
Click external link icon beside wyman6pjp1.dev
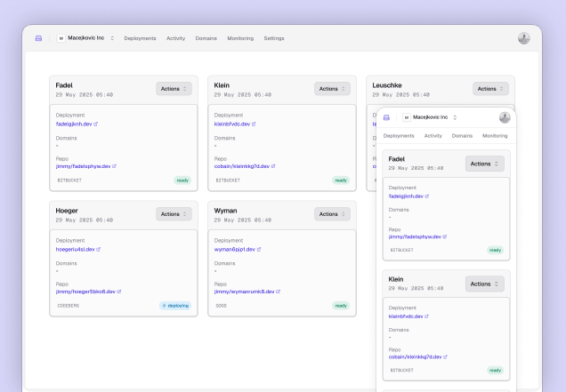pyautogui.click(x=259, y=249)
